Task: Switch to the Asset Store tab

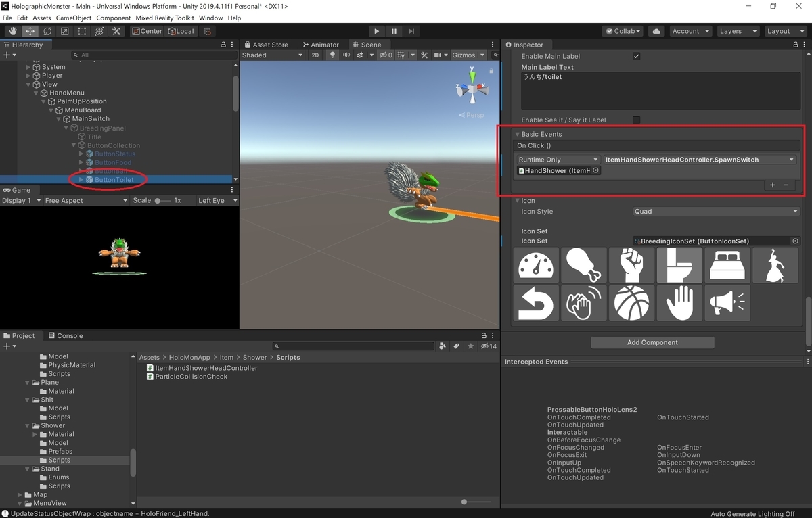Action: pyautogui.click(x=265, y=45)
